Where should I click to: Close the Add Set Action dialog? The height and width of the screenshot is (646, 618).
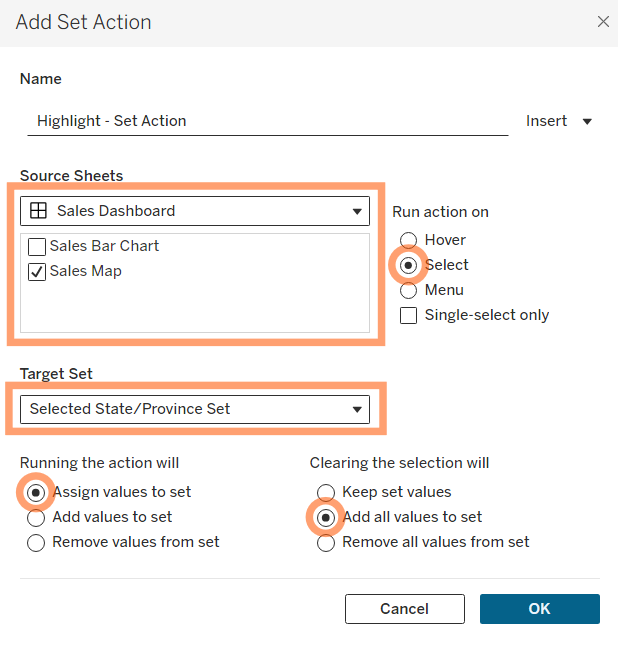tap(603, 21)
